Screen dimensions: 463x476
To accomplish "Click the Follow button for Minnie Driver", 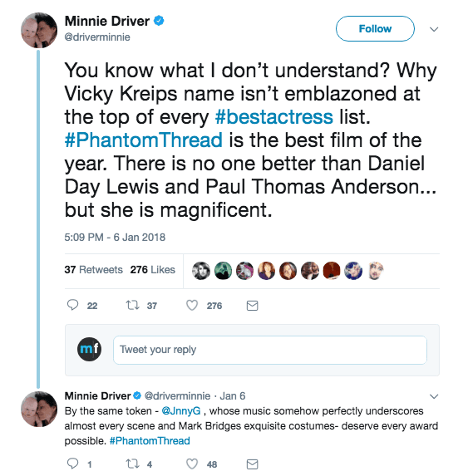I will click(375, 29).
